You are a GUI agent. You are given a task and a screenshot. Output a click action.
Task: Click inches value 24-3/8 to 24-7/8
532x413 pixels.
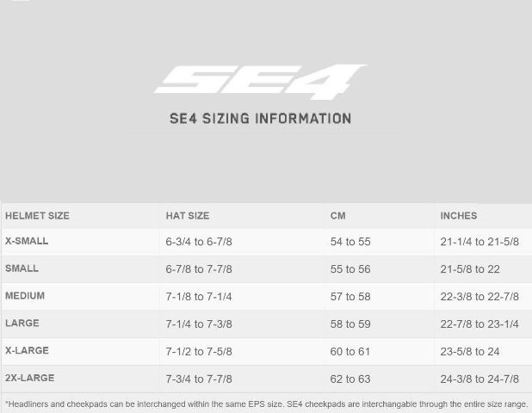(479, 379)
